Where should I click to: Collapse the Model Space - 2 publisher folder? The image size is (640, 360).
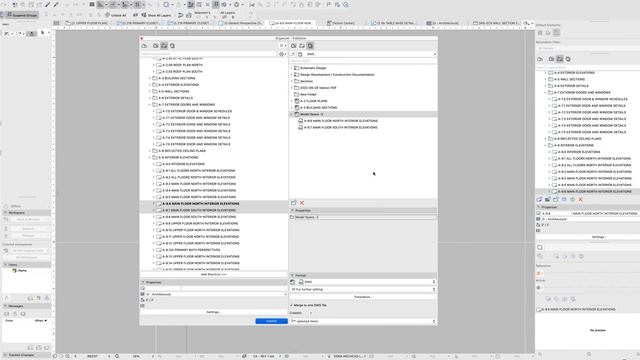tap(291, 114)
